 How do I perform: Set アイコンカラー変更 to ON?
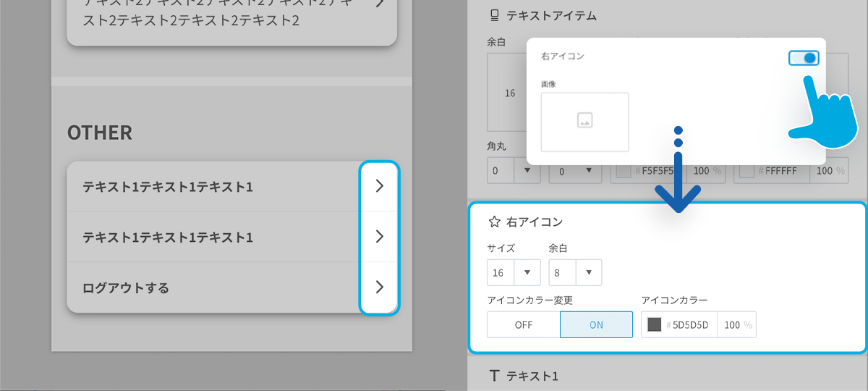[x=596, y=324]
